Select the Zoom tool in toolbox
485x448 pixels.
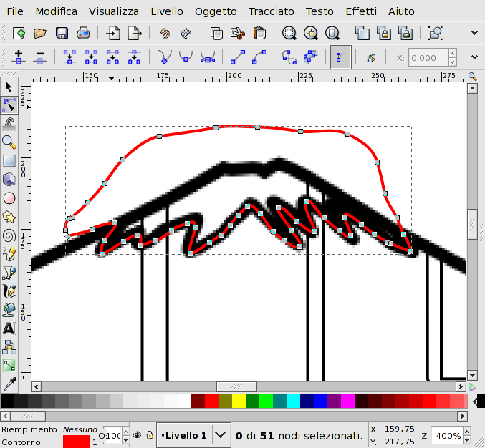[x=9, y=142]
